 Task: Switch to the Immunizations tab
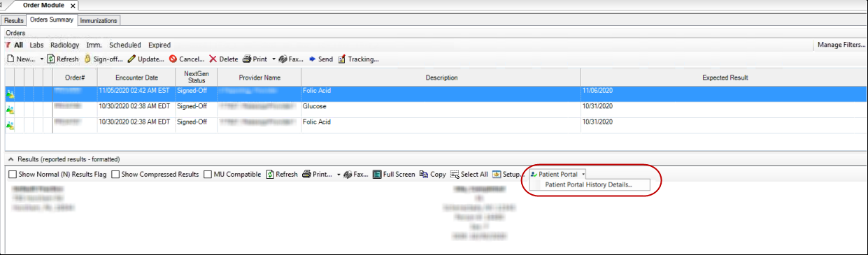(x=99, y=20)
